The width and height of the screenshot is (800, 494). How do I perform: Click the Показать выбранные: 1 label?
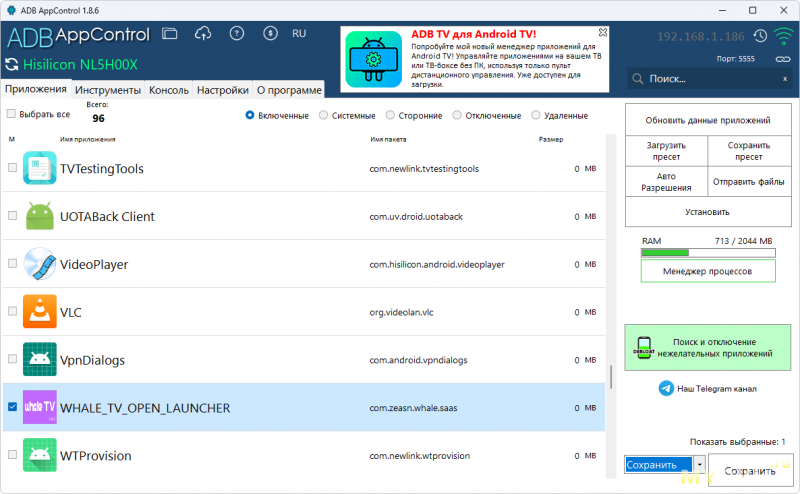pyautogui.click(x=737, y=442)
